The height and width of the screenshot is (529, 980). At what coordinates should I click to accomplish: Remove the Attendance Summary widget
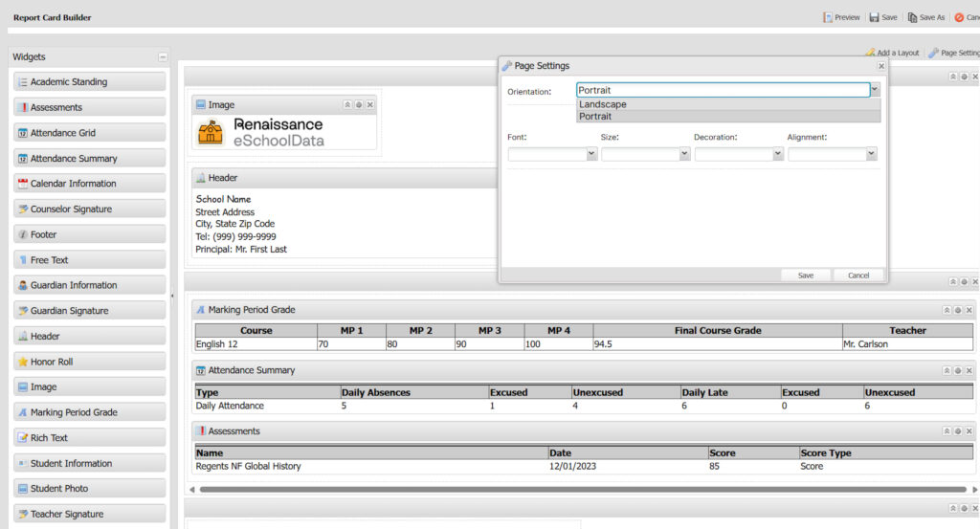point(969,370)
